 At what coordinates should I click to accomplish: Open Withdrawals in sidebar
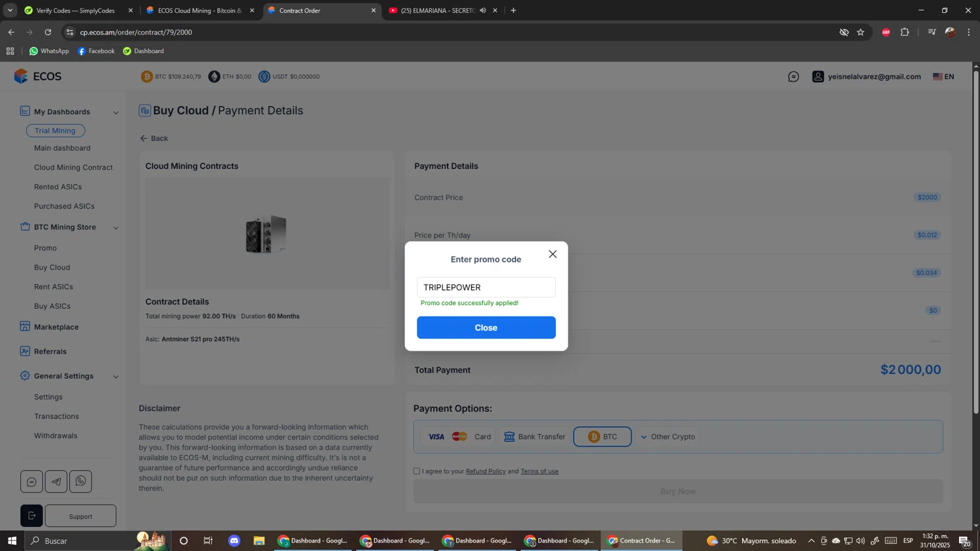56,435
